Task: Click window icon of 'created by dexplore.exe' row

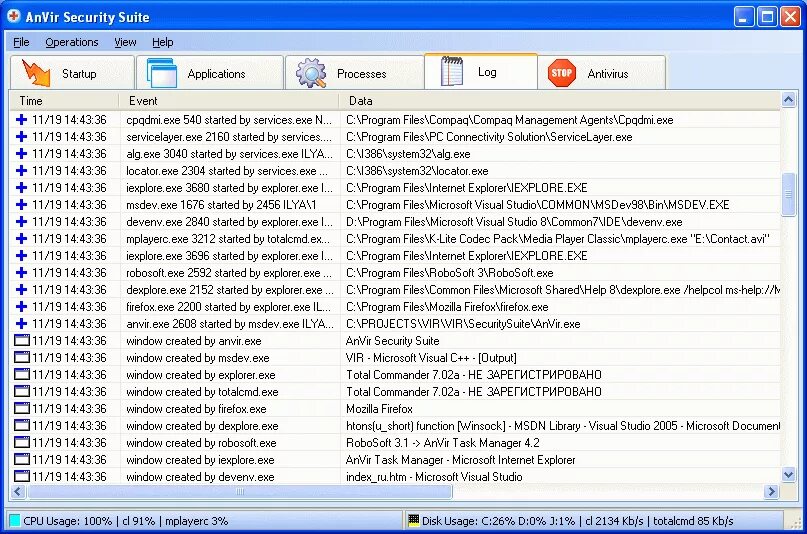Action: (22, 425)
